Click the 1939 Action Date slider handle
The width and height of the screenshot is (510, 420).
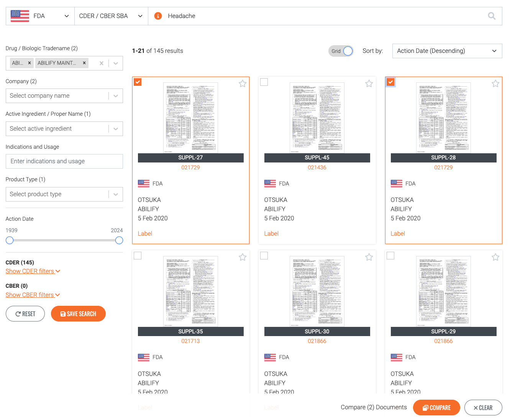10,240
